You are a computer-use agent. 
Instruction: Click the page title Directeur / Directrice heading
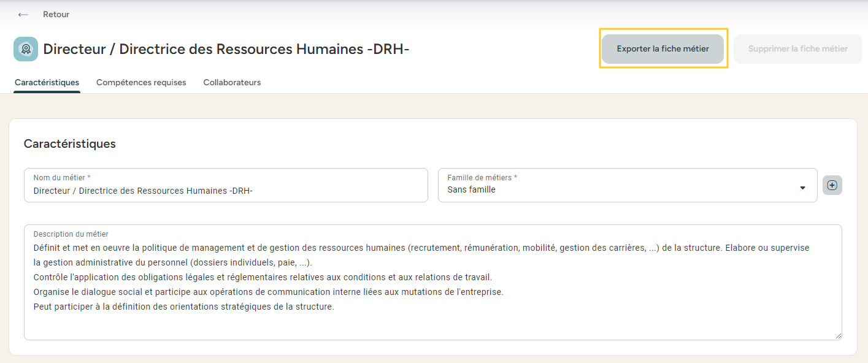point(226,49)
